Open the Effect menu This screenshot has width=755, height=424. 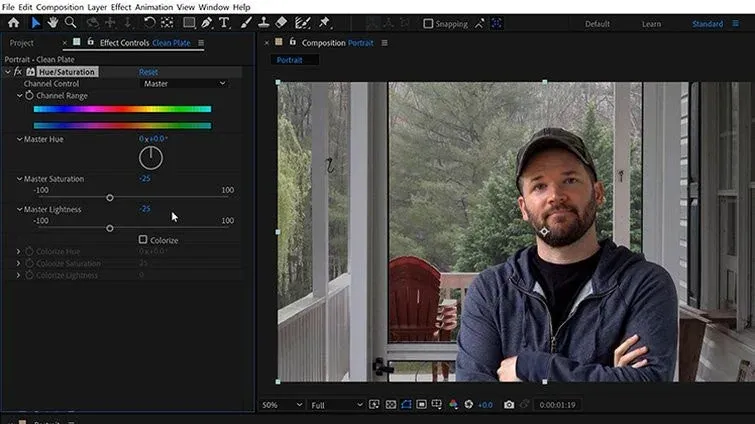click(121, 7)
